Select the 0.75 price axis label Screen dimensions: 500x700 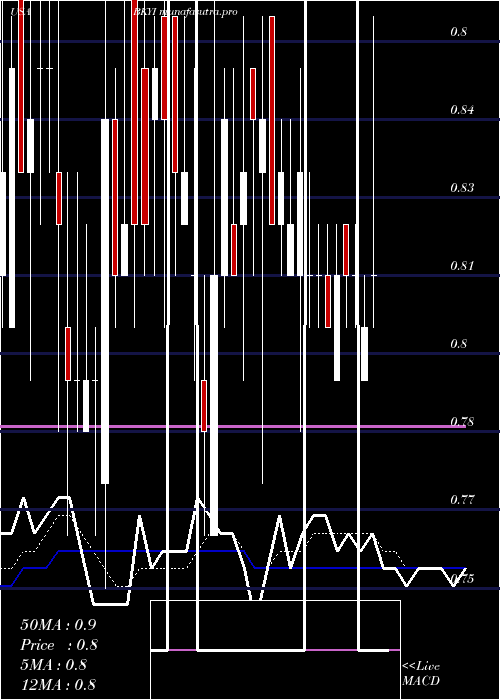click(x=462, y=579)
